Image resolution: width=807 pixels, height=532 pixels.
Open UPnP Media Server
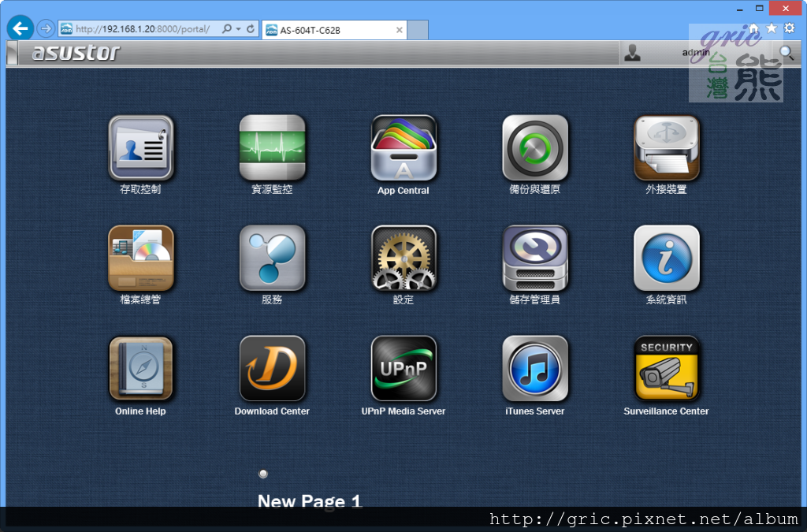pyautogui.click(x=403, y=368)
